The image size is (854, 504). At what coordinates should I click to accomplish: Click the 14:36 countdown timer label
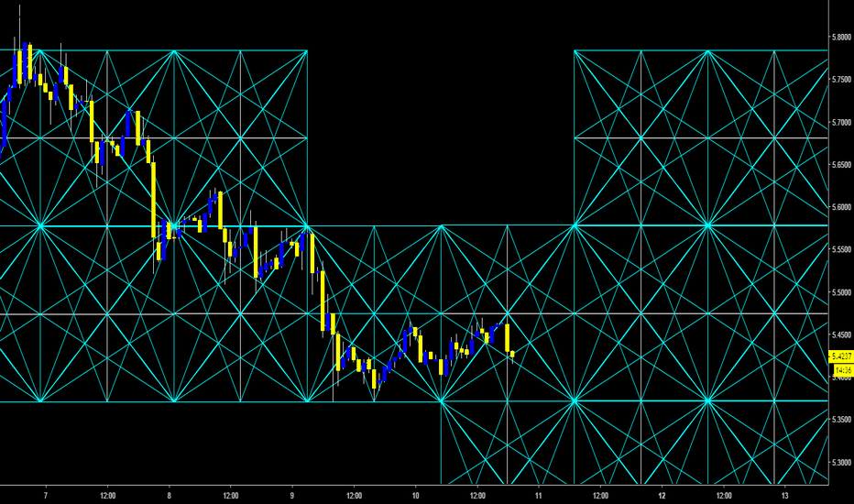843,370
